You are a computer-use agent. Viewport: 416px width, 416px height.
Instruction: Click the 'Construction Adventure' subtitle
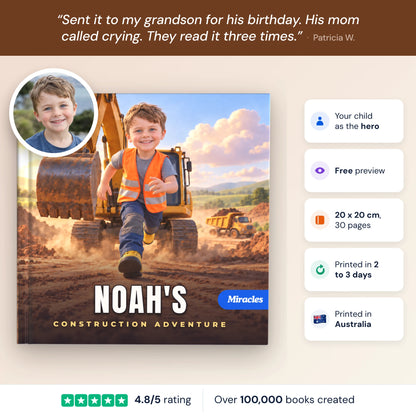click(x=140, y=324)
